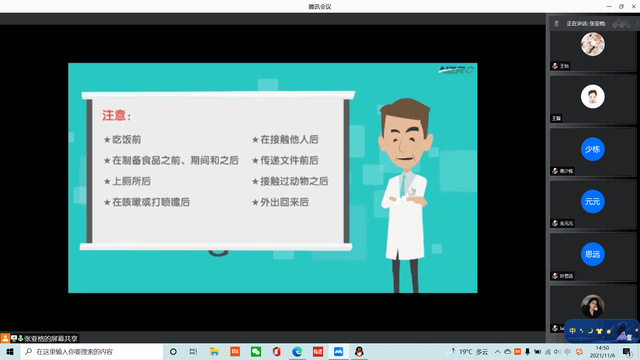Open Tencent Meeting icon in taskbar
The height and width of the screenshot is (360, 640).
(x=338, y=351)
